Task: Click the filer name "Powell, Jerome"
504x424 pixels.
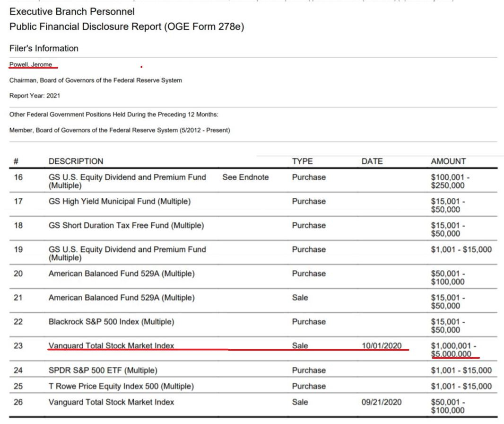Action: 31,64
